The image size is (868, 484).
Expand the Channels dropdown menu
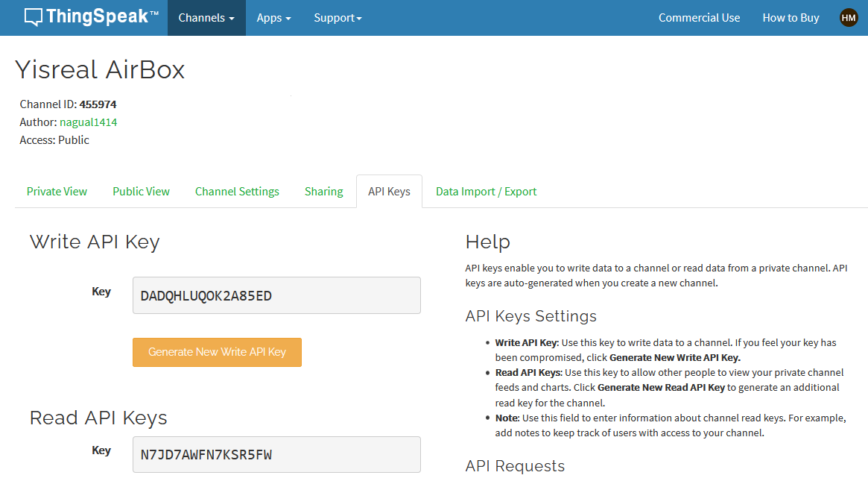pyautogui.click(x=206, y=18)
